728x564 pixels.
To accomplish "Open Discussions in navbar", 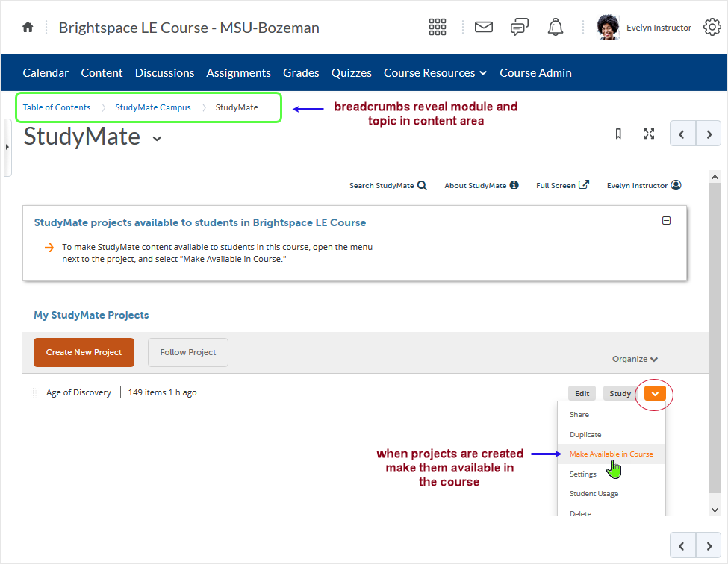I will click(x=165, y=73).
